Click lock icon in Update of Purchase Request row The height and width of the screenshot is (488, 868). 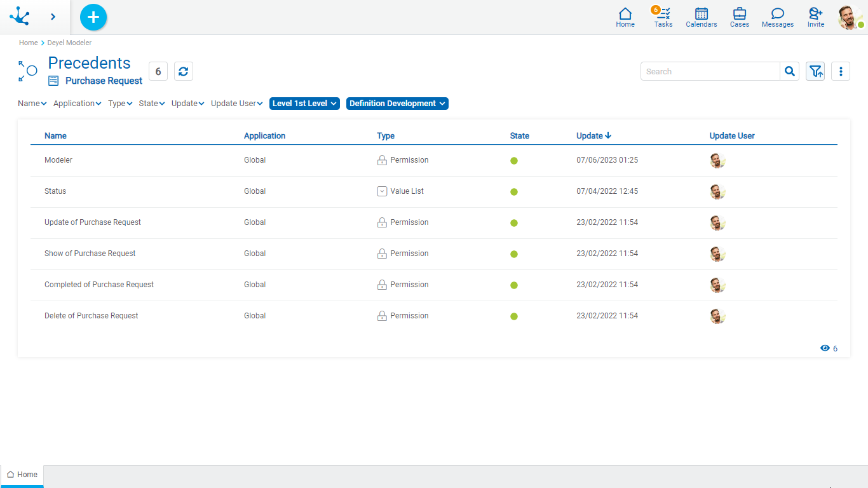coord(382,222)
